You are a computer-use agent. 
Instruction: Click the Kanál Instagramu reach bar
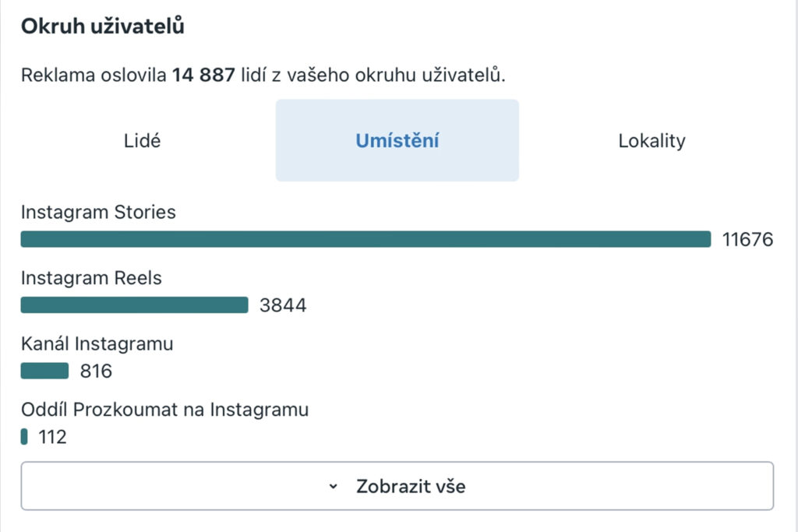(44, 372)
